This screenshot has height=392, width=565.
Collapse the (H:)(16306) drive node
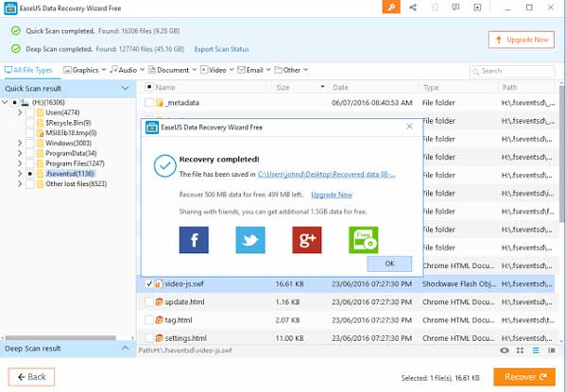click(x=5, y=103)
